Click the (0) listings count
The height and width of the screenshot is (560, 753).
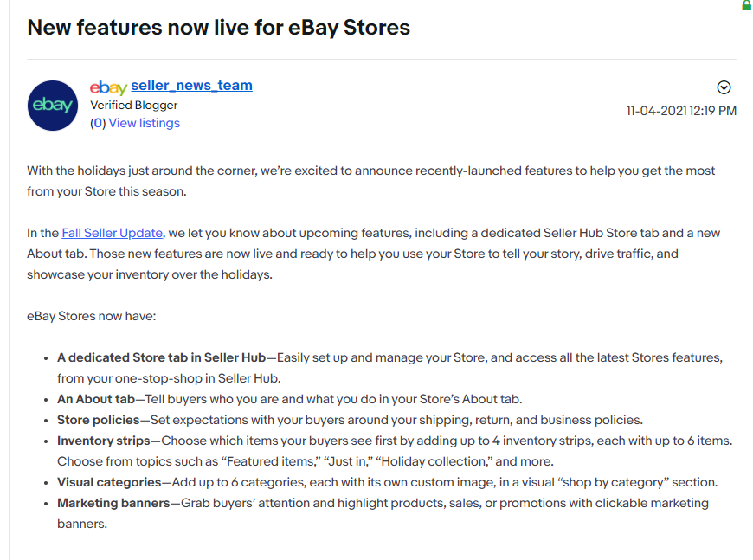98,123
